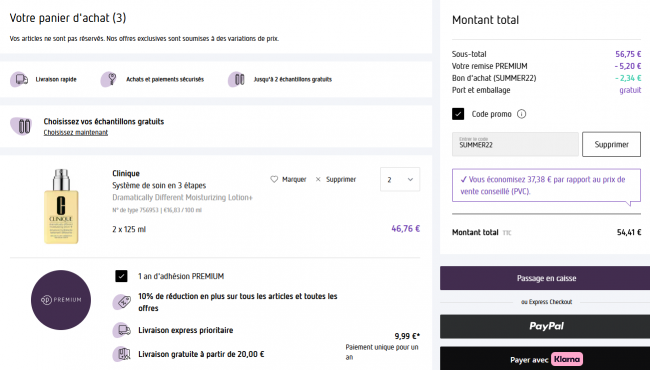Image resolution: width=650 pixels, height=370 pixels.
Task: Click the Clinique brand name
Action: point(126,173)
